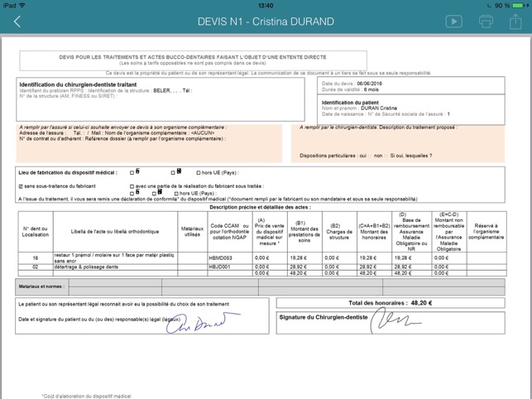Viewport: 532px width, 399px height.
Task: Open the play/presentation icon in header
Action: pos(453,22)
